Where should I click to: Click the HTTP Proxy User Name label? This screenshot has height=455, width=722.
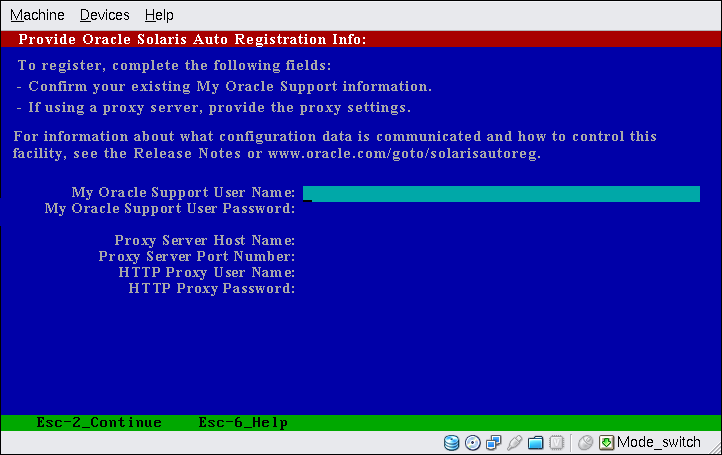[207, 273]
